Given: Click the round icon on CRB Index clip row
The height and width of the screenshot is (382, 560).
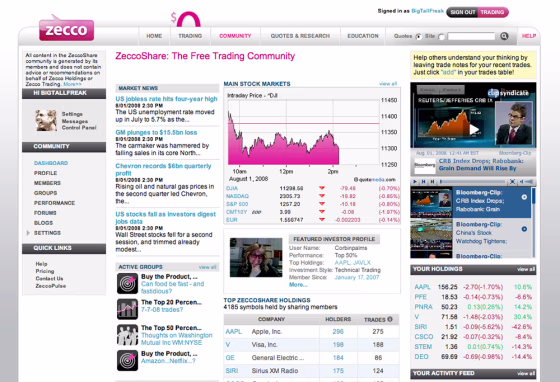Looking at the screenshot, I should pyautogui.click(x=524, y=197).
